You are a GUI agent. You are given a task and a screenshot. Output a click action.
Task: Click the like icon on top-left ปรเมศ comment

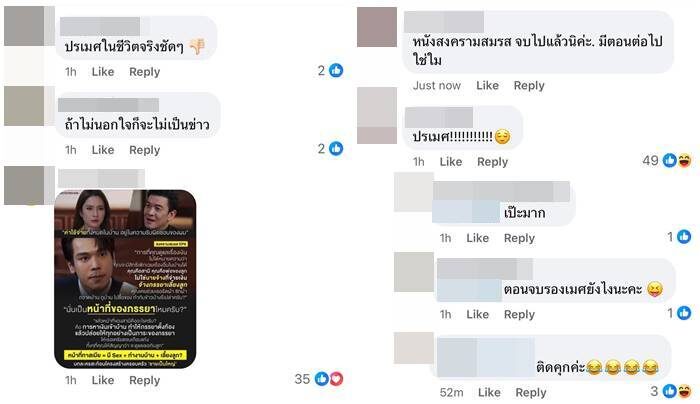point(336,70)
